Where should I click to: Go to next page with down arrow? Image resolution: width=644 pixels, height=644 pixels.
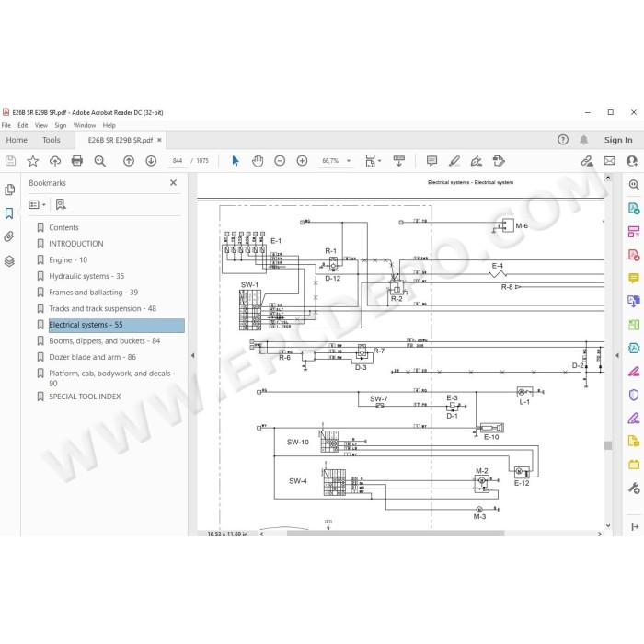pyautogui.click(x=151, y=161)
